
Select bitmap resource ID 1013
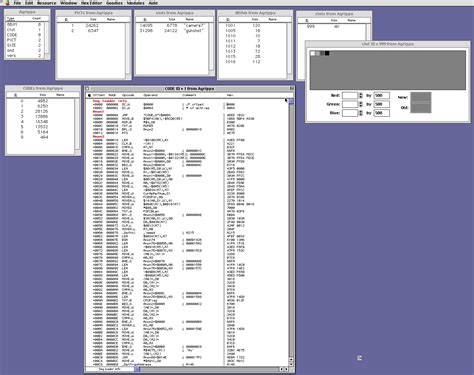pos(253,51)
